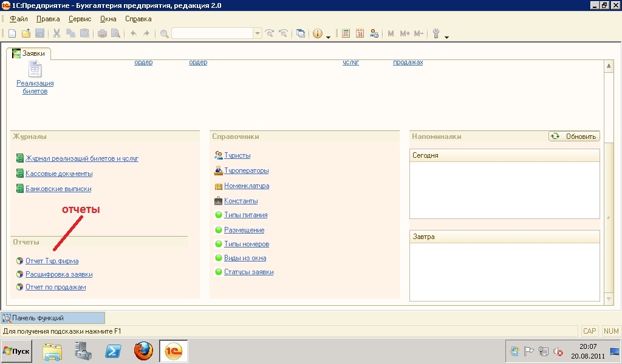Open file explorer from the taskbar
Viewport: 622px width, 364px height.
pyautogui.click(x=52, y=351)
